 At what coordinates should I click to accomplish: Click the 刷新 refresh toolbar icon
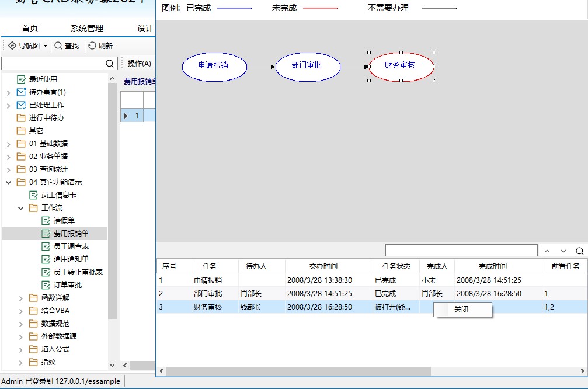click(92, 46)
